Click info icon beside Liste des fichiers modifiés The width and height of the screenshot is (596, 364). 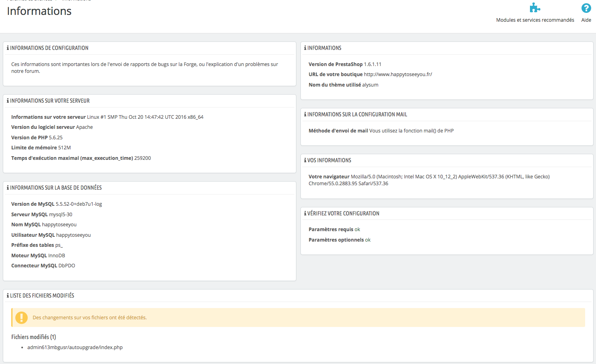click(x=8, y=296)
